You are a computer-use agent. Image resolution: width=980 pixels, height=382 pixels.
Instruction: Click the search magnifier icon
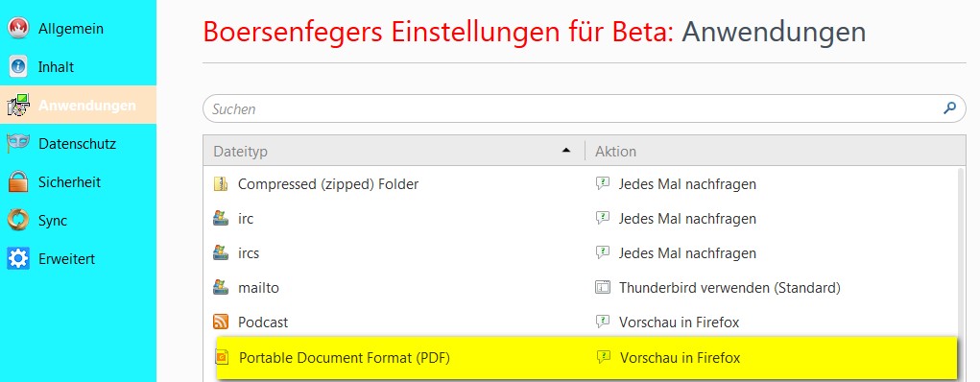(949, 108)
